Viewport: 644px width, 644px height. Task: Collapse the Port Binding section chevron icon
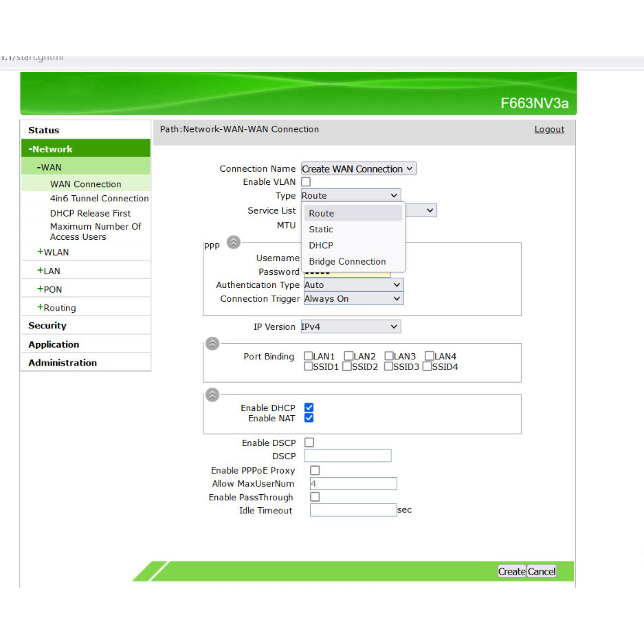(x=212, y=344)
